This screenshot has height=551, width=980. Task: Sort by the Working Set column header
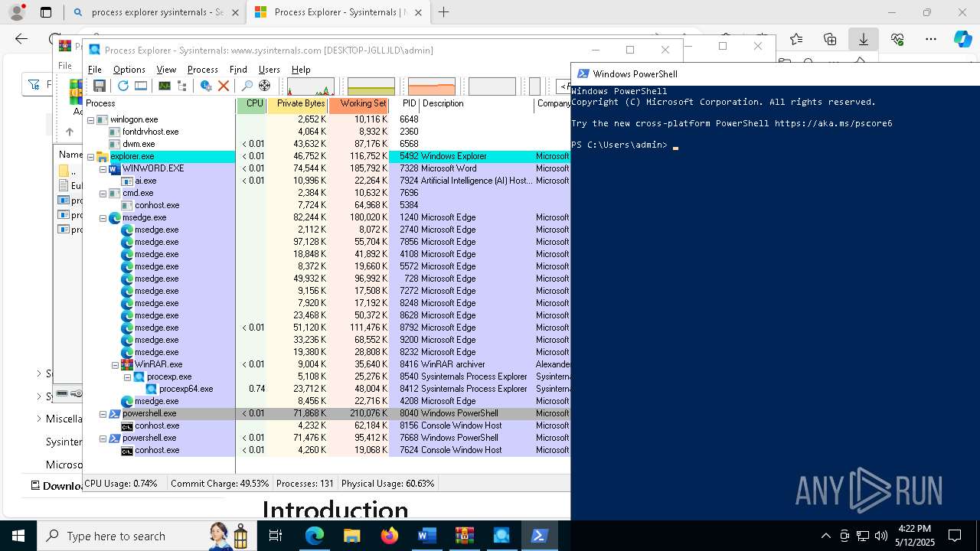pos(359,103)
